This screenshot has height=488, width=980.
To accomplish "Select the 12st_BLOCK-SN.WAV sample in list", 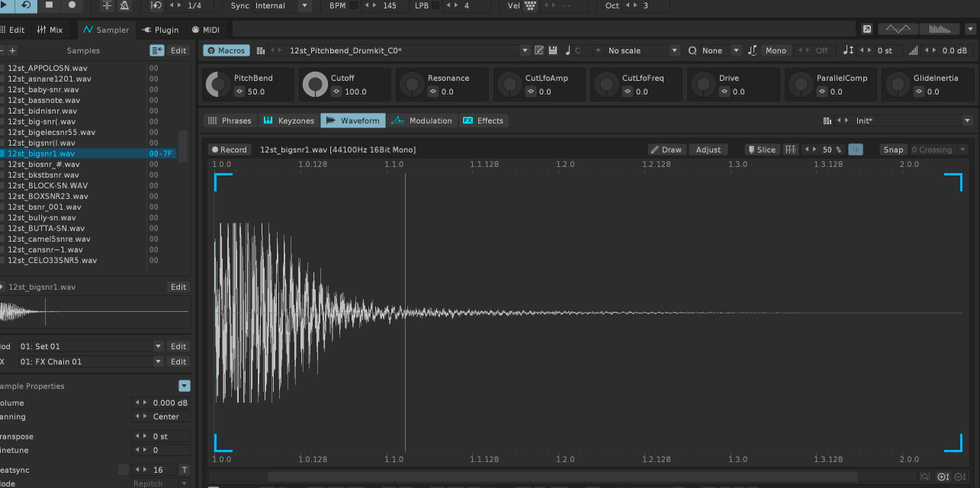I will [x=47, y=185].
